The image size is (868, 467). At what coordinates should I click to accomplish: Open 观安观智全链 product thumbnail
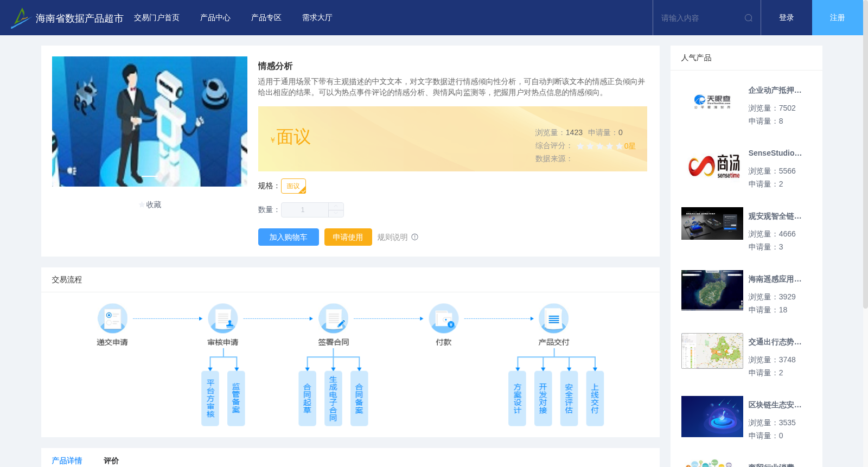(x=712, y=223)
